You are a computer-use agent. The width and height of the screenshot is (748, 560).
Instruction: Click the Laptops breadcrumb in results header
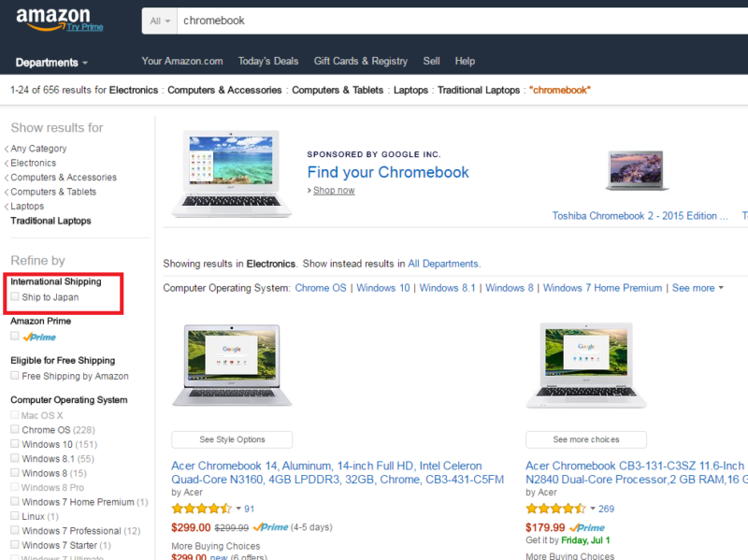coord(410,90)
